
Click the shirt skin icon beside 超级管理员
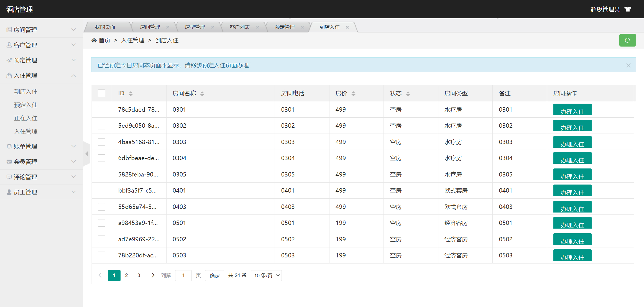pyautogui.click(x=628, y=9)
